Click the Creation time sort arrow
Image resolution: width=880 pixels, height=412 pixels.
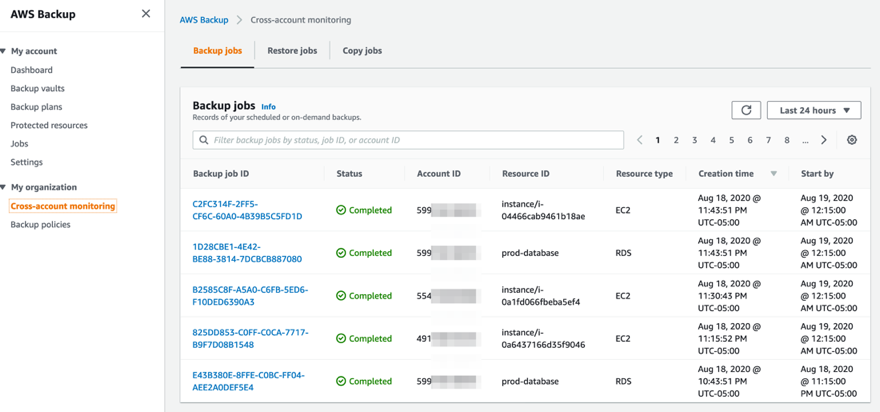click(774, 174)
